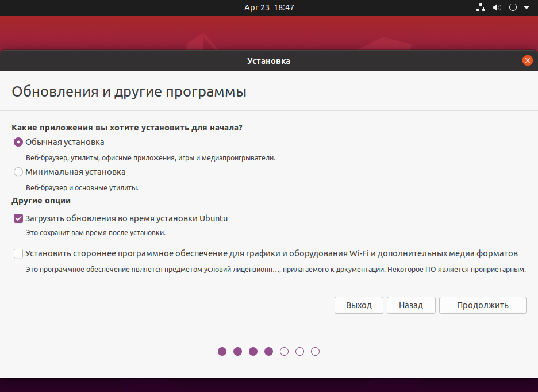Click the question Какие приложения вы хотите установить
Screen dimensions: 538x392
coord(127,128)
